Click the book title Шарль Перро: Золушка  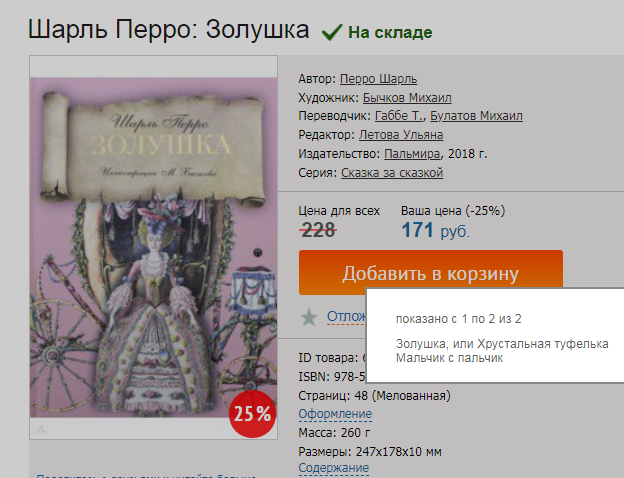tap(168, 30)
